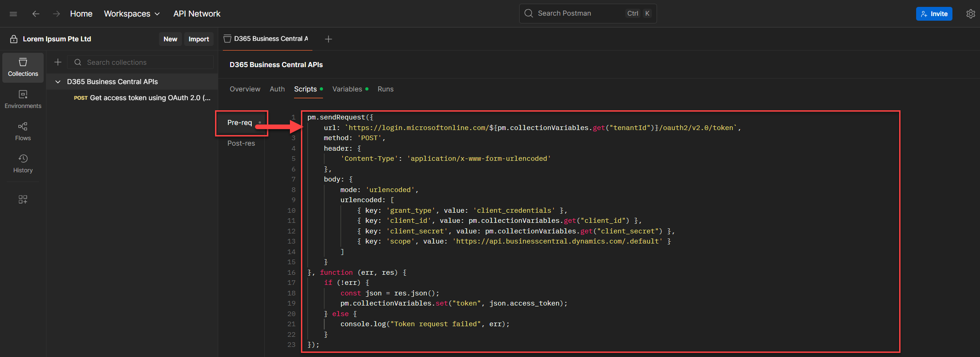Switch to the Auth tab
The width and height of the screenshot is (980, 357).
(x=277, y=89)
